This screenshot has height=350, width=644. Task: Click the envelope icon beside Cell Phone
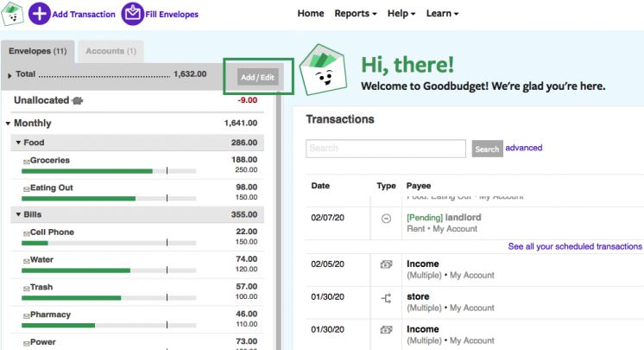(x=26, y=233)
